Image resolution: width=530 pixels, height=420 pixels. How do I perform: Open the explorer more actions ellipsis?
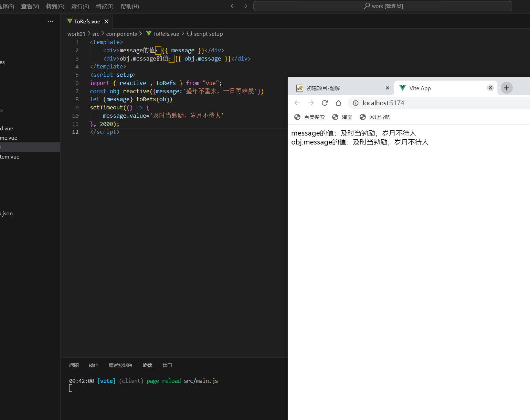[50, 21]
